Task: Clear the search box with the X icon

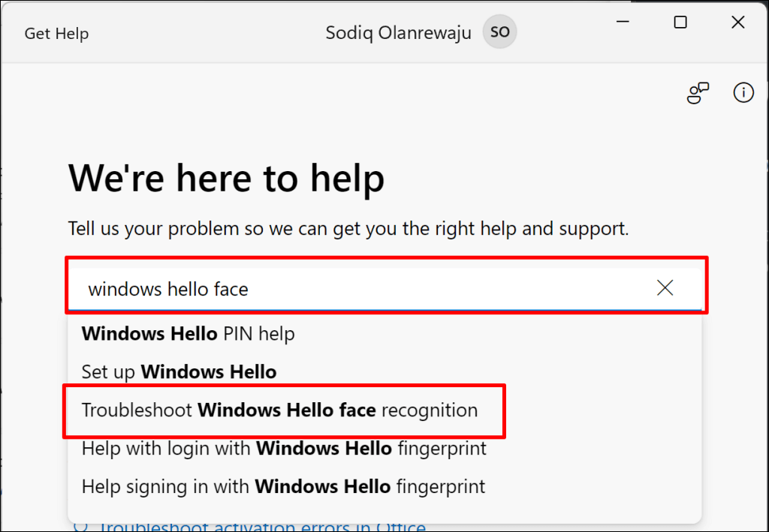Action: (x=665, y=287)
